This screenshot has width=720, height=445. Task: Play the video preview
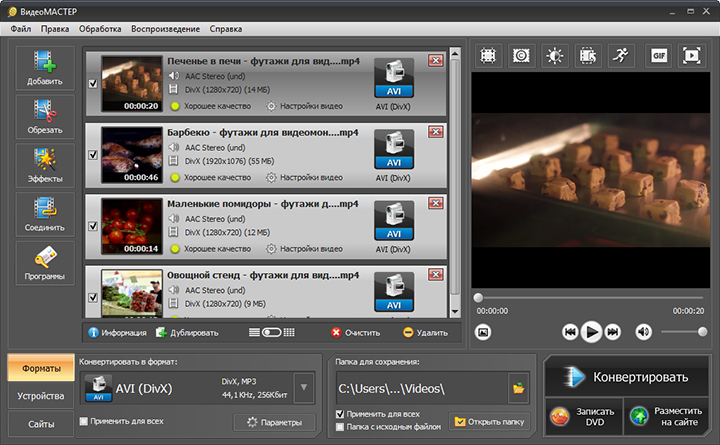coord(591,332)
